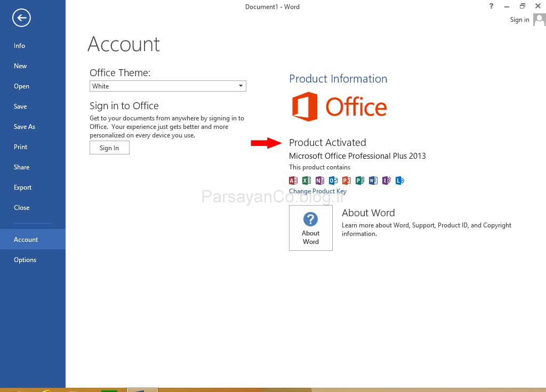The width and height of the screenshot is (546, 392).
Task: Select the Account tab in sidebar
Action: (x=33, y=239)
